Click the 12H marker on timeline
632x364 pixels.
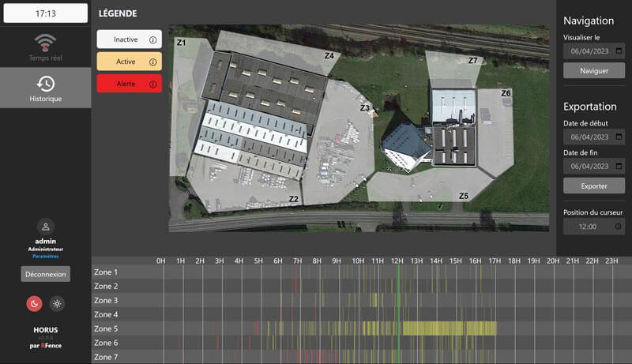click(397, 261)
